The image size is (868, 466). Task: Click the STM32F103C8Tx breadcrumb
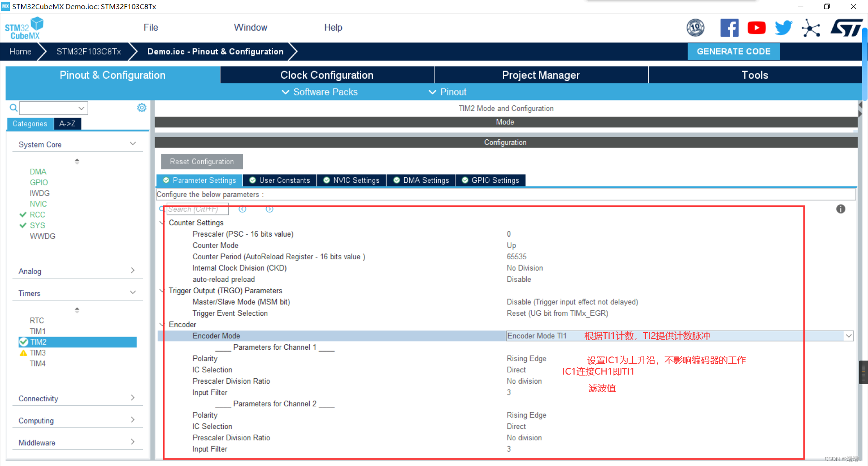click(89, 52)
